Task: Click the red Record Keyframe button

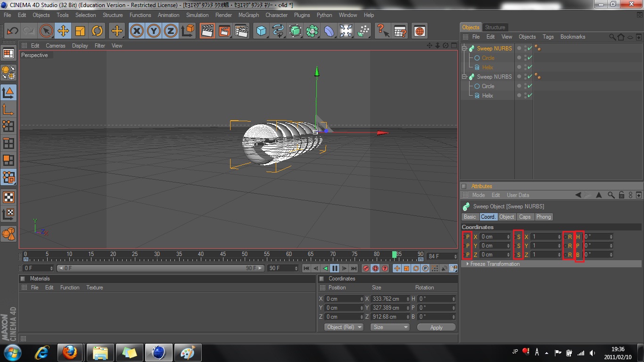Action: [x=366, y=268]
